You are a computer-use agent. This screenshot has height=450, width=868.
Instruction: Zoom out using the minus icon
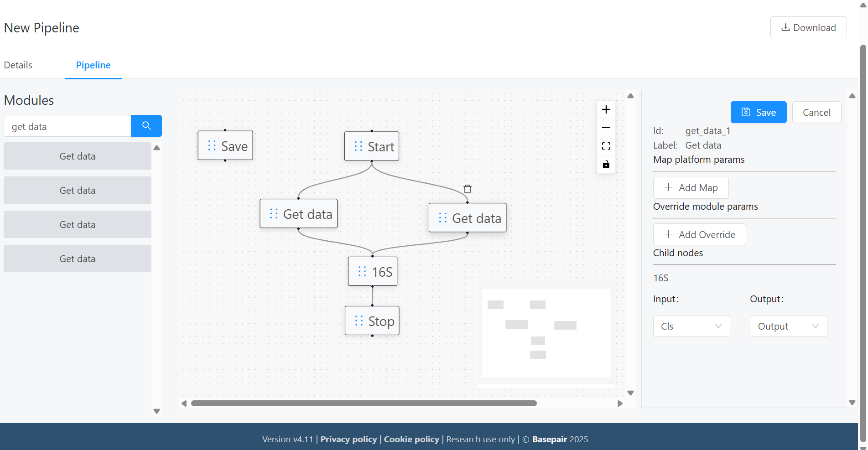pos(606,128)
